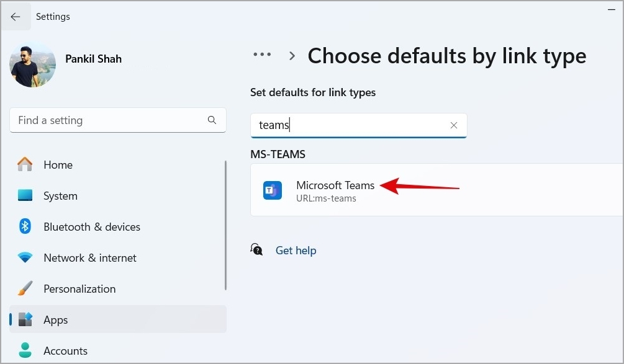Click the Personalization paintbrush icon
Viewport: 624px width, 364px height.
pos(25,288)
